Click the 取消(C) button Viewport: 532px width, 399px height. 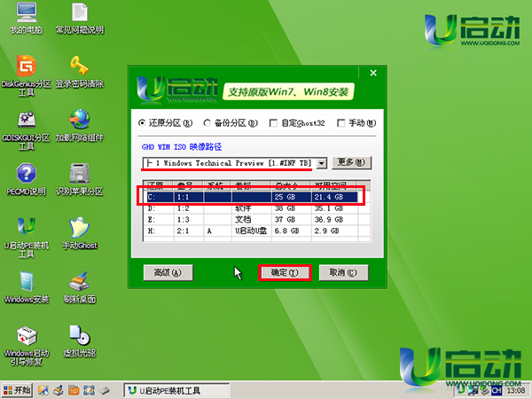[x=343, y=272]
